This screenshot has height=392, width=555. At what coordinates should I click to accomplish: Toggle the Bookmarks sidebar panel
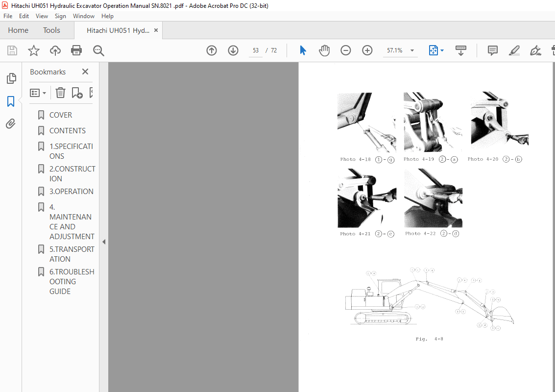pos(11,101)
